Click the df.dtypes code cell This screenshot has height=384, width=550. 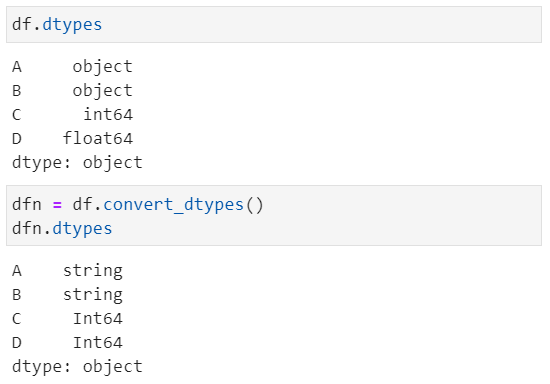274,25
